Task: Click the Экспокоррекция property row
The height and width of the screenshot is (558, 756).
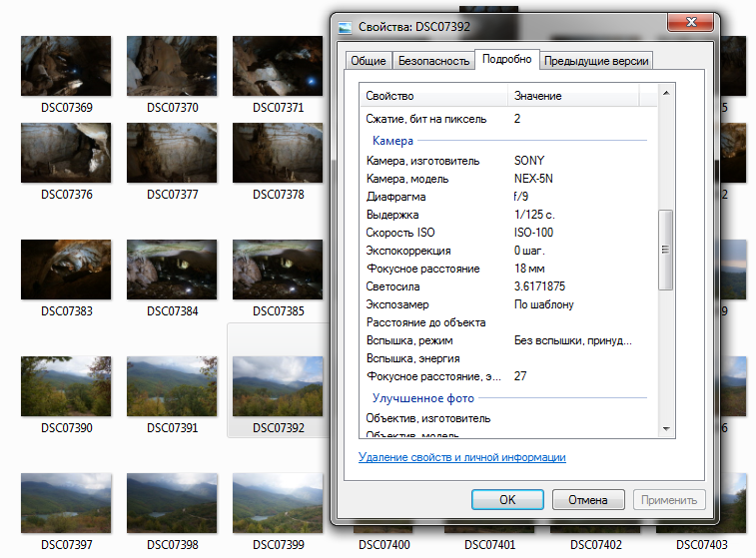Action: [x=508, y=251]
